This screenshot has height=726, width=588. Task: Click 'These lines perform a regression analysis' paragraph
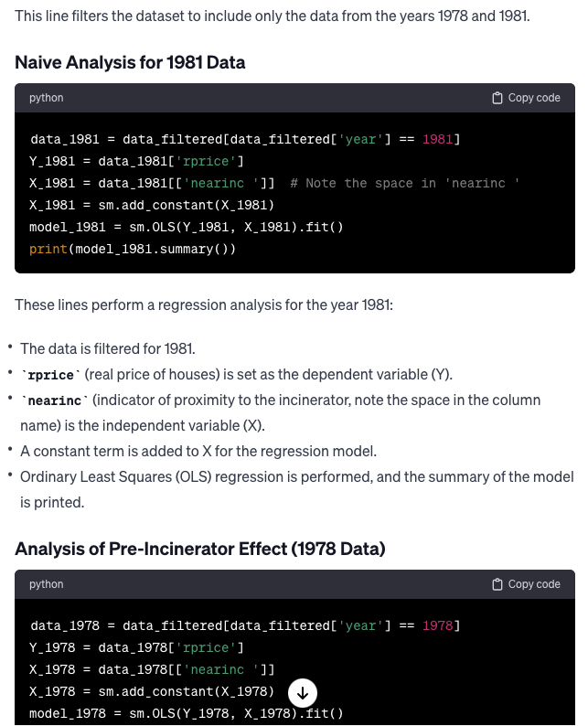pyautogui.click(x=204, y=305)
